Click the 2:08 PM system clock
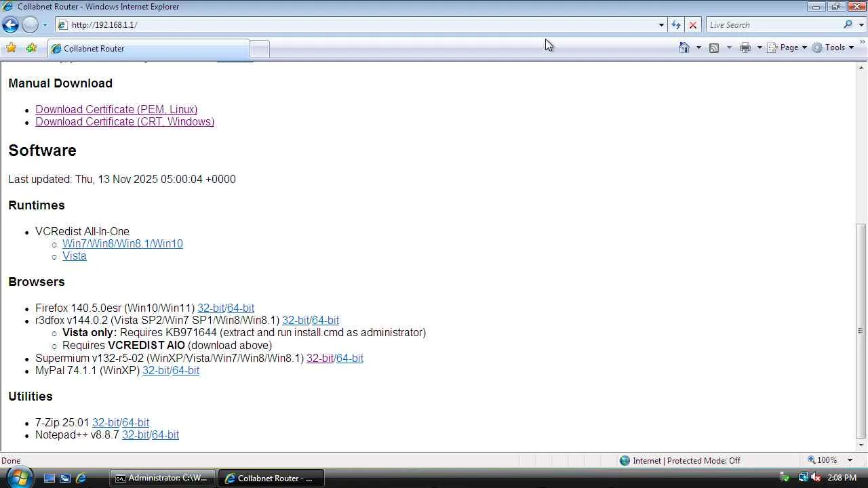The height and width of the screenshot is (488, 868). tap(842, 478)
